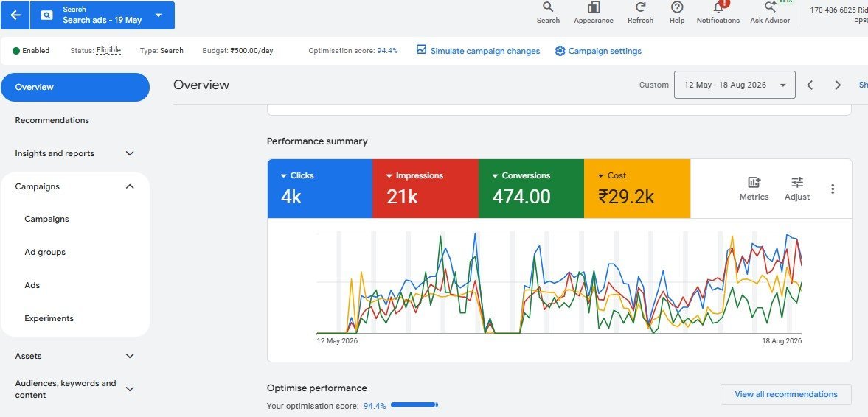Open the three-dot more options menu
The image size is (868, 417).
tap(833, 189)
